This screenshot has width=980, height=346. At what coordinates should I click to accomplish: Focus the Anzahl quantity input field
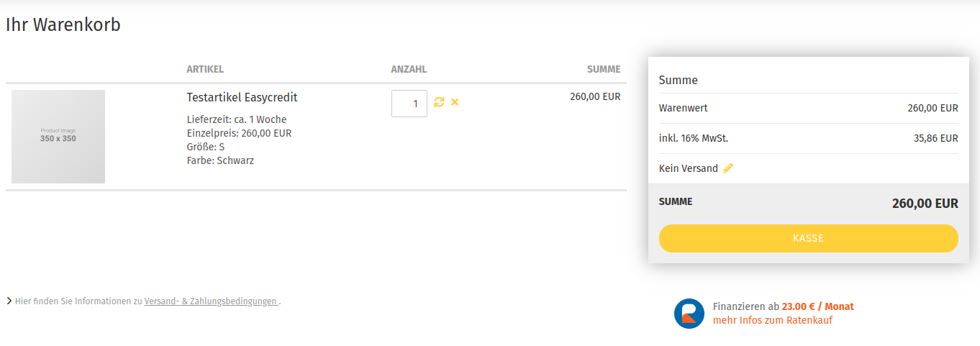click(x=409, y=104)
